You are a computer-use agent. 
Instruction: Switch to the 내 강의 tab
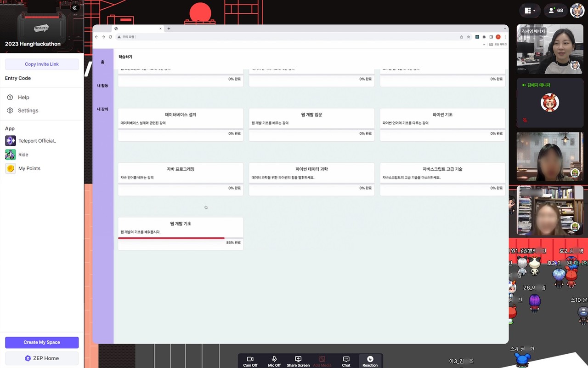(x=102, y=109)
